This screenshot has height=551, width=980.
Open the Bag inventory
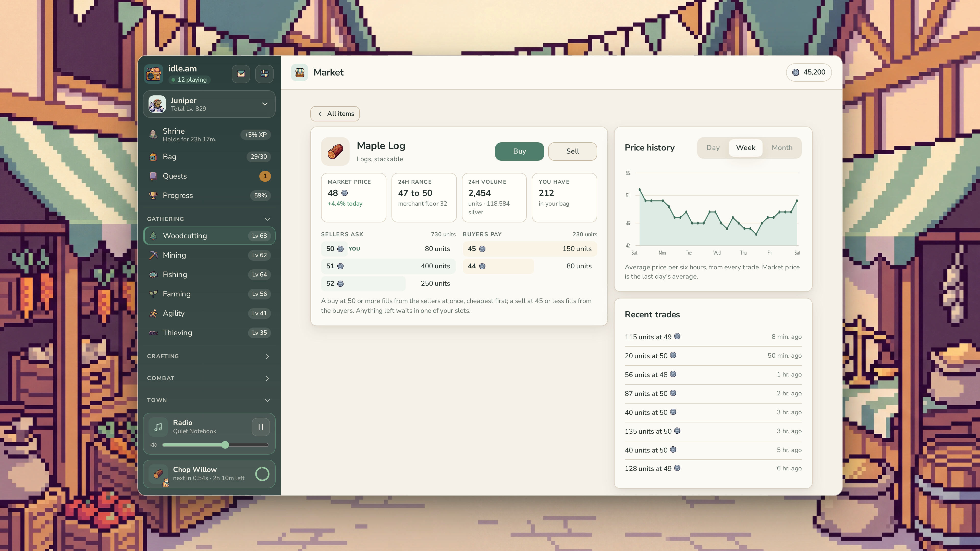tap(209, 157)
